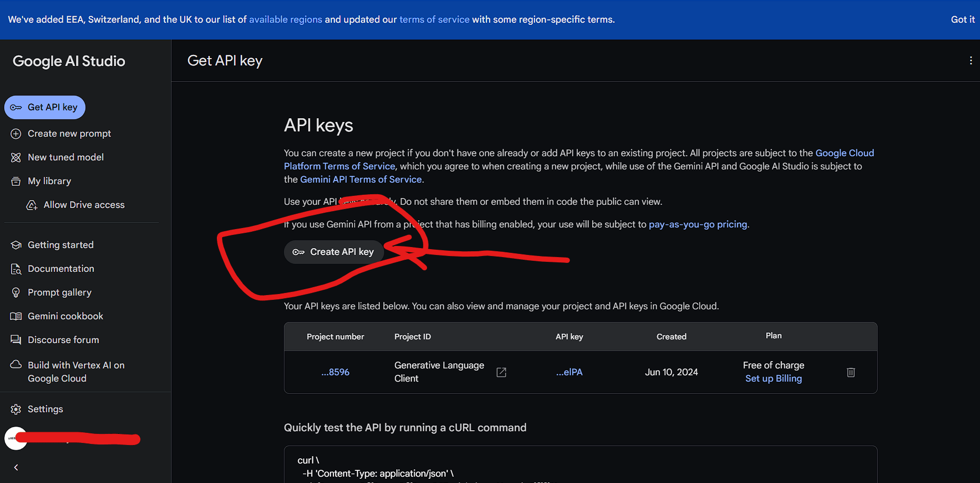
Task: Open the available regions link
Action: tap(286, 20)
